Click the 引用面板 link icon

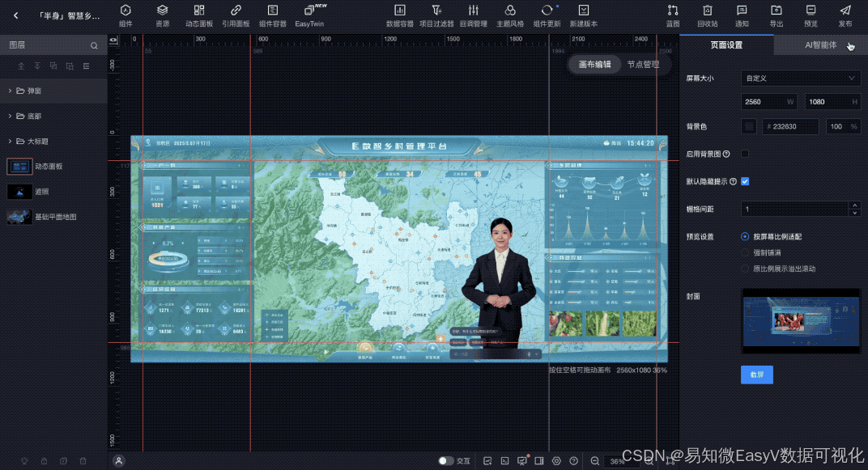click(236, 15)
